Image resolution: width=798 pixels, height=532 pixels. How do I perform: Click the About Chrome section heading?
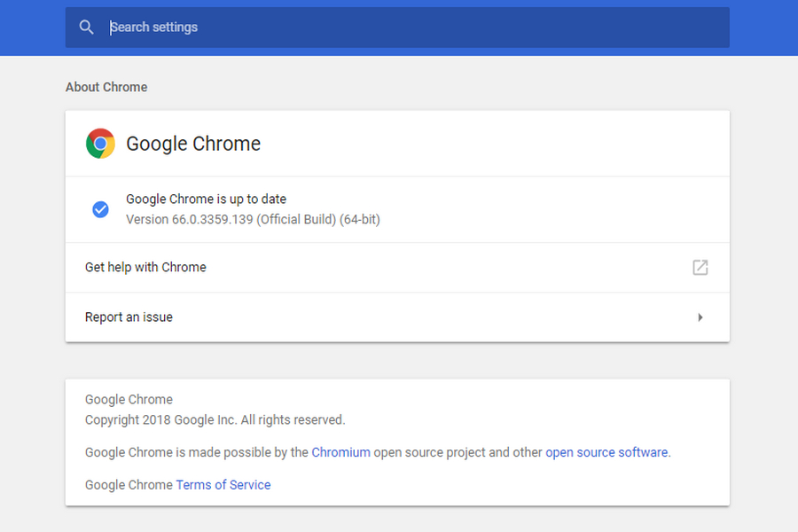(106, 87)
